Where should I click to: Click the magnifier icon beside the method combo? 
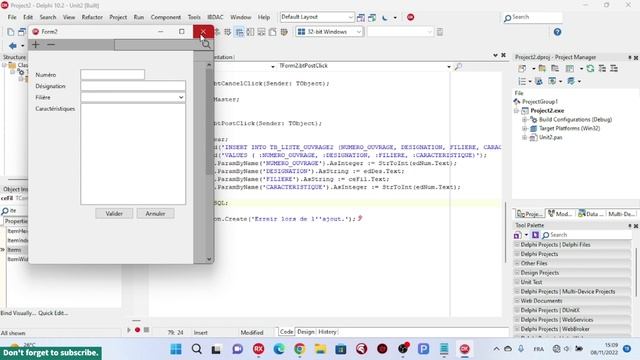(458, 66)
